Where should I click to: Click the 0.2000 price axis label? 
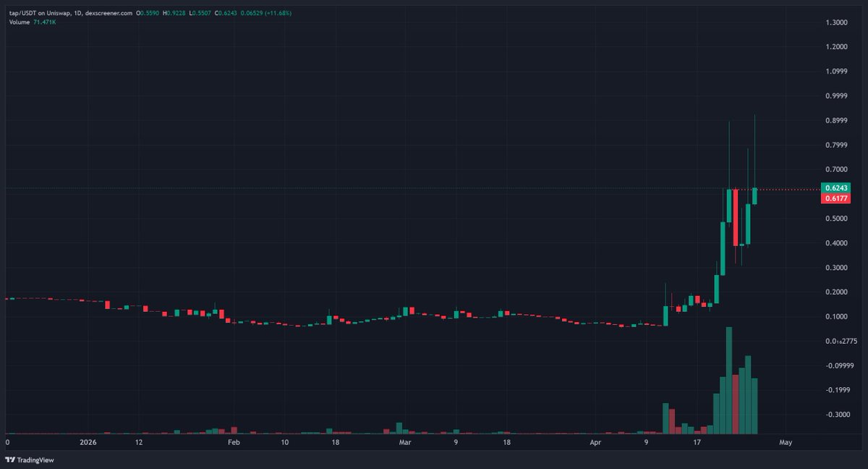pyautogui.click(x=836, y=292)
